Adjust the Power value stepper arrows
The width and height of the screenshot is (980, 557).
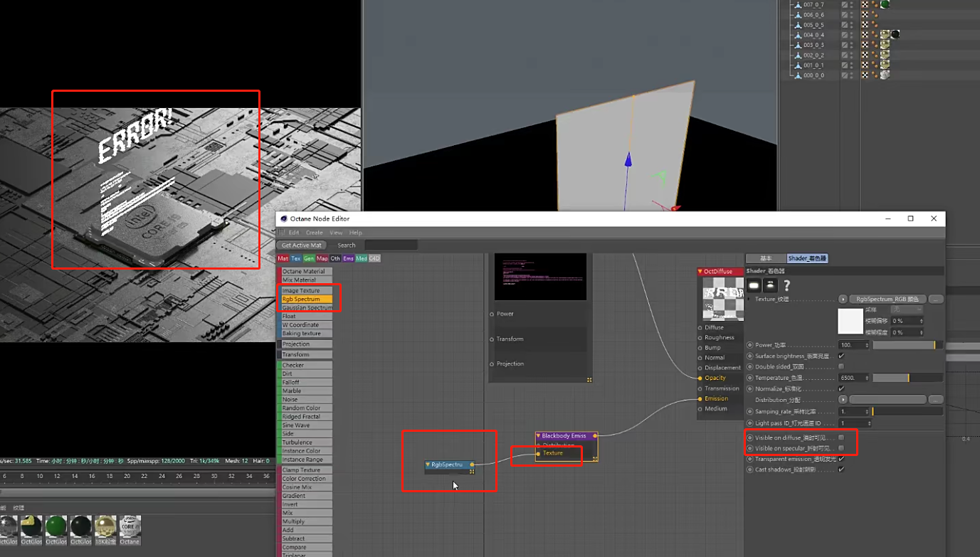coord(867,345)
